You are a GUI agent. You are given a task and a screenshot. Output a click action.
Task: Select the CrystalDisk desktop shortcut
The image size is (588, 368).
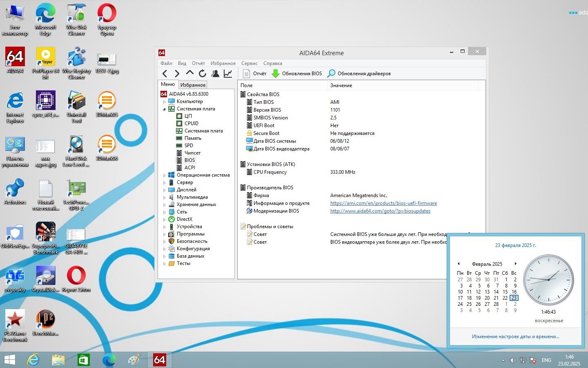[x=46, y=279]
